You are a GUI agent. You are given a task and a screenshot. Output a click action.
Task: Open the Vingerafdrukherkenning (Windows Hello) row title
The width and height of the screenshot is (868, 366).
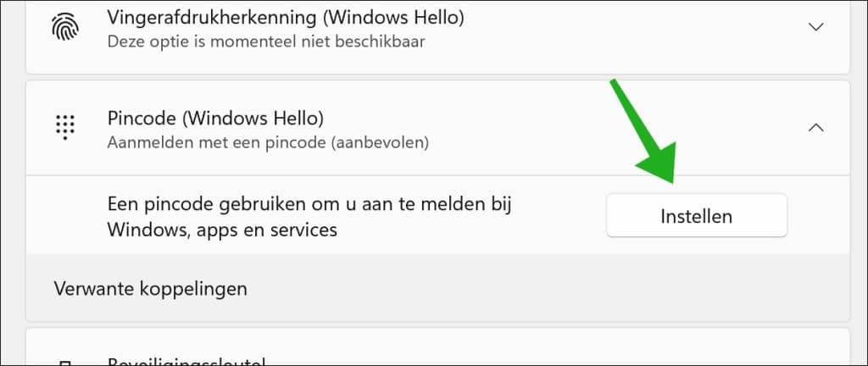[x=285, y=18]
